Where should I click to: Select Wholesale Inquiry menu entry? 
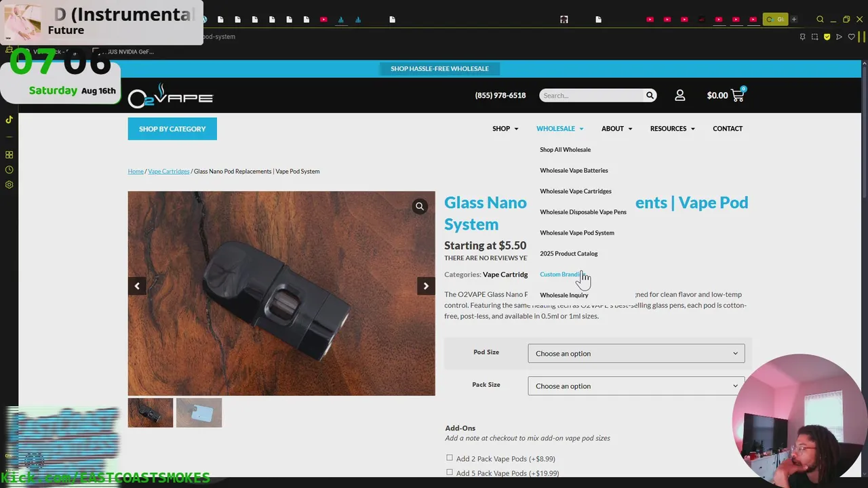tap(564, 296)
